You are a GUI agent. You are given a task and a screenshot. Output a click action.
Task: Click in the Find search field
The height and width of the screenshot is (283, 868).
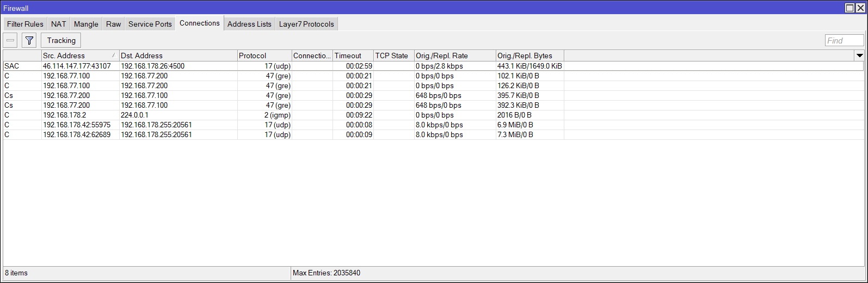[844, 40]
